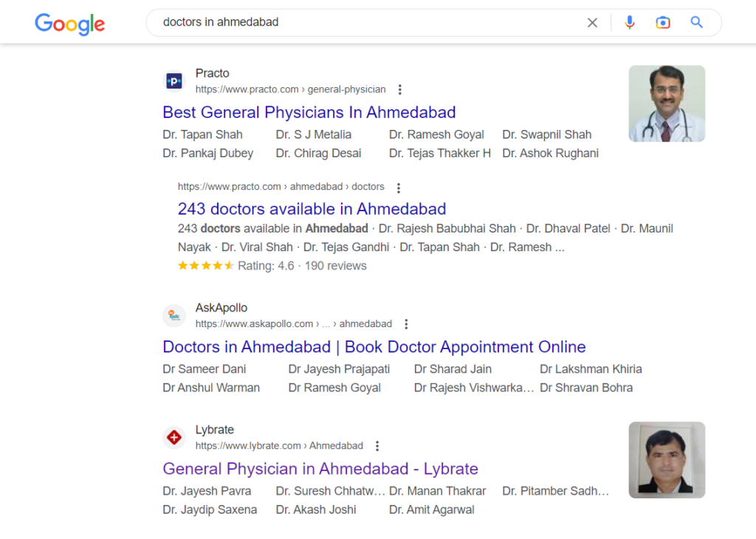This screenshot has width=756, height=539.
Task: Click the 190 reviews text
Action: pyautogui.click(x=336, y=266)
